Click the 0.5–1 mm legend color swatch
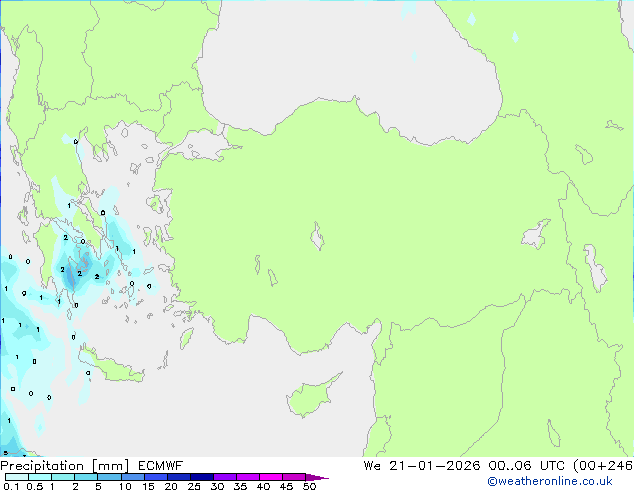 point(40,477)
